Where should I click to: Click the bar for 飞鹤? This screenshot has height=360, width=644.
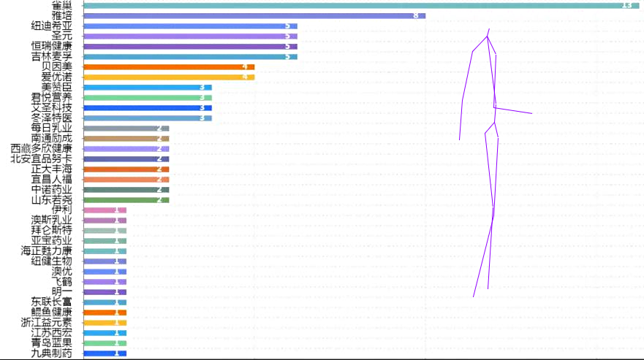pyautogui.click(x=105, y=282)
